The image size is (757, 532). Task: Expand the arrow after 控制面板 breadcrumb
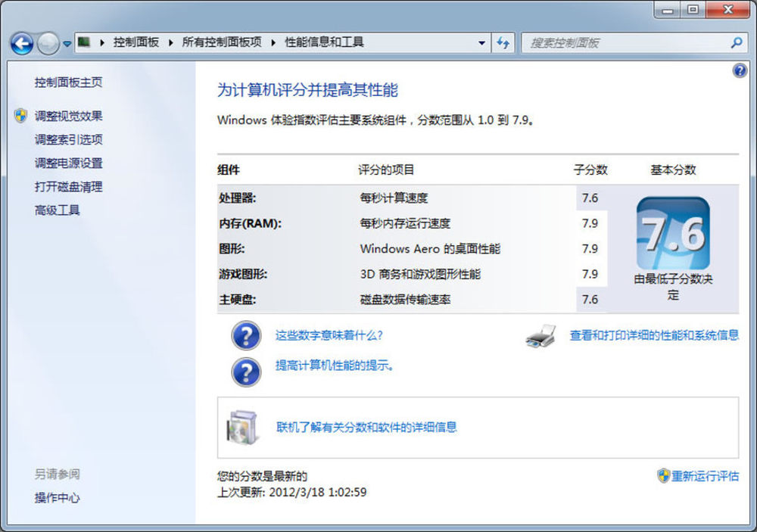[170, 42]
